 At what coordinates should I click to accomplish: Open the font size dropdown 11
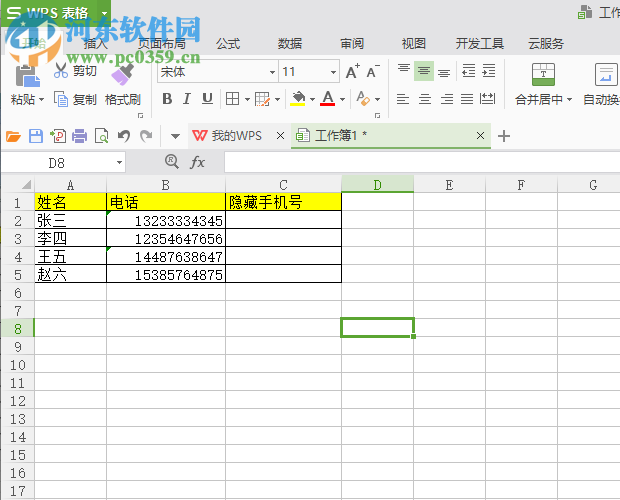pyautogui.click(x=333, y=72)
